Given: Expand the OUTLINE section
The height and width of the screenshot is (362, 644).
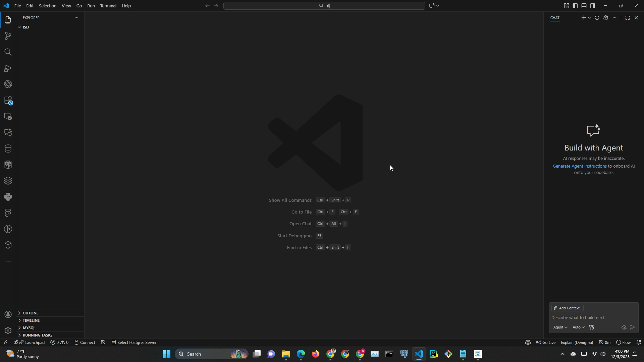Looking at the screenshot, I should [31, 313].
